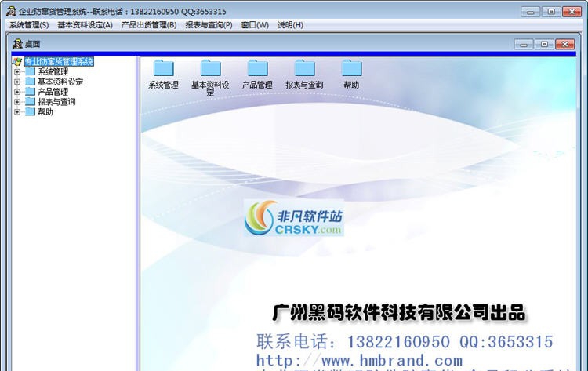Close the main application window
588x371 pixels.
click(572, 12)
